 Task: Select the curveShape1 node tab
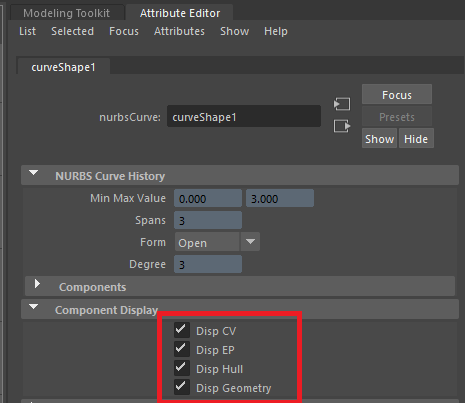click(63, 67)
